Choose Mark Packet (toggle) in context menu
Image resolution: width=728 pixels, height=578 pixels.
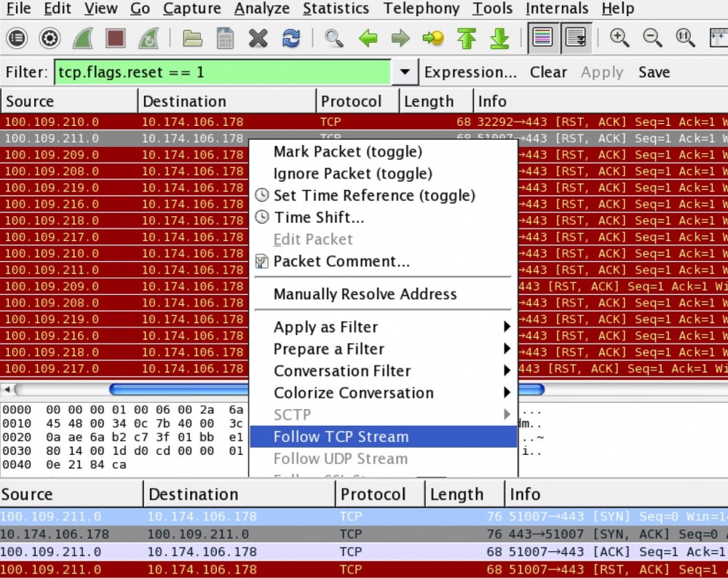[x=384, y=151]
